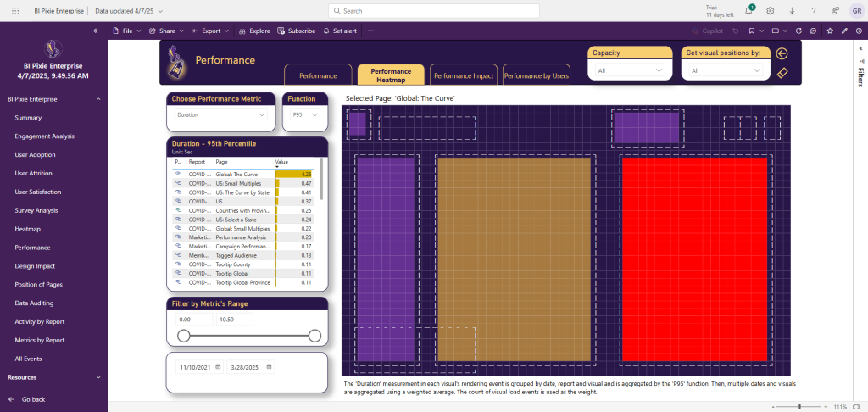Screen dimensions: 868x412
Task: Expand the Function P95 dropdown
Action: click(303, 114)
